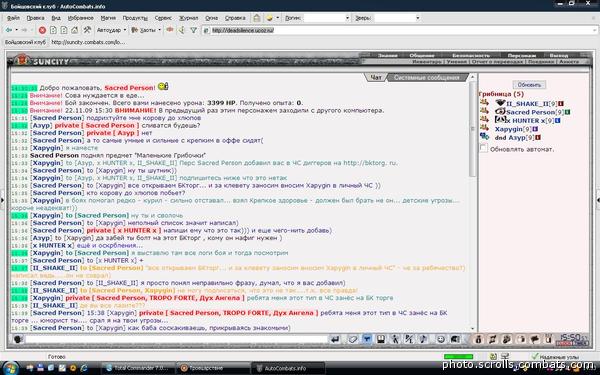Expand the Логин combo box
Screen dimensions: 600x375
click(x=347, y=18)
